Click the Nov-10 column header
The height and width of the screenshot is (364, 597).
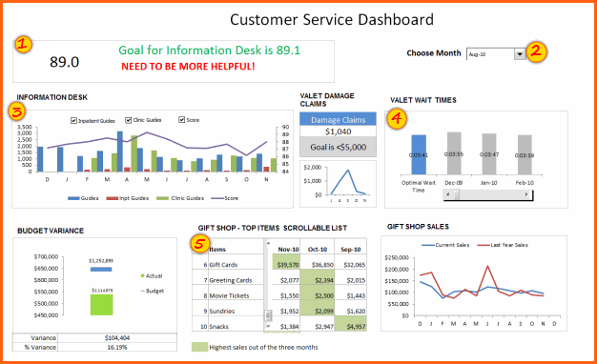click(288, 250)
